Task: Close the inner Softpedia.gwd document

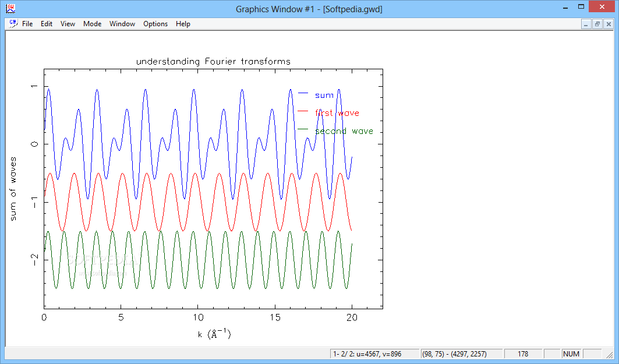Action: point(609,24)
